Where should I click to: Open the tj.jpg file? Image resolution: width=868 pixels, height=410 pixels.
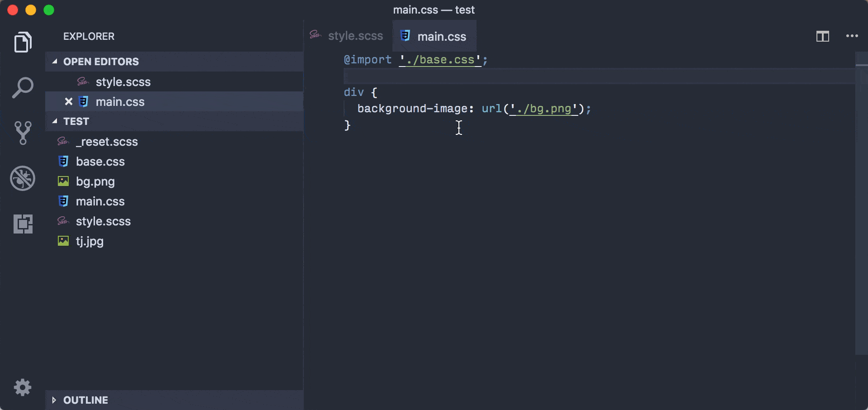pos(90,241)
